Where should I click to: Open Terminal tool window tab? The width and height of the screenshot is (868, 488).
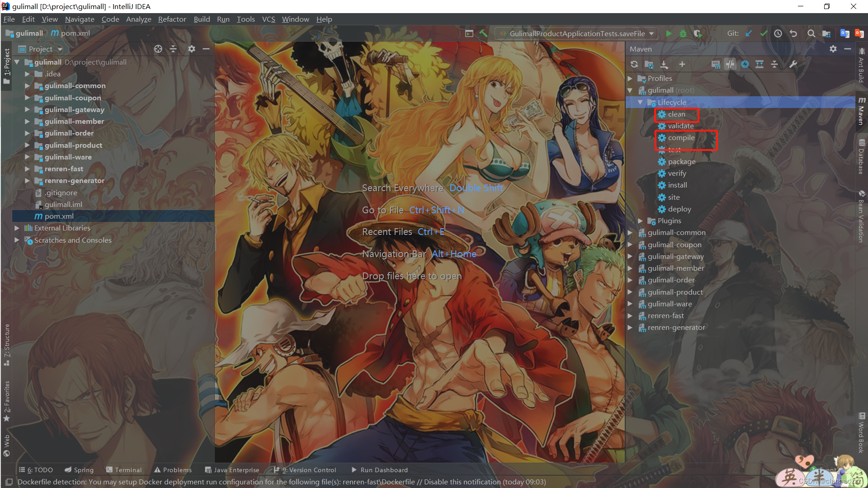point(124,470)
